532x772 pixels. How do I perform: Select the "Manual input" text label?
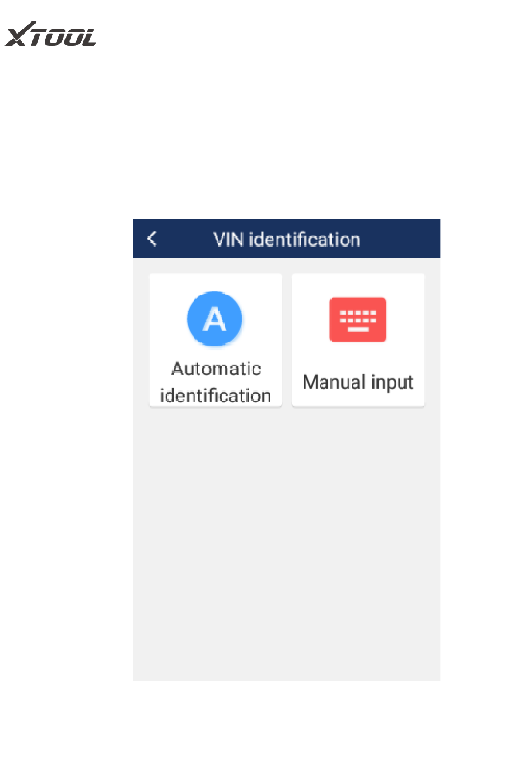tap(358, 382)
